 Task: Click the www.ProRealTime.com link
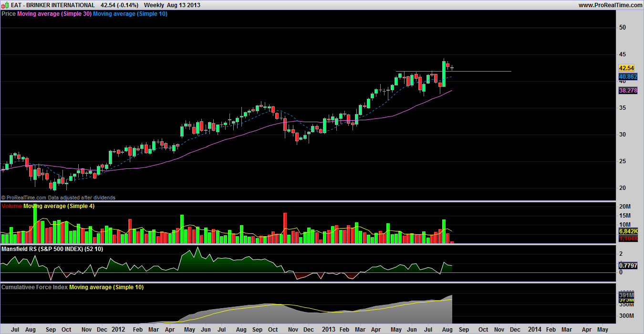(x=610, y=5)
